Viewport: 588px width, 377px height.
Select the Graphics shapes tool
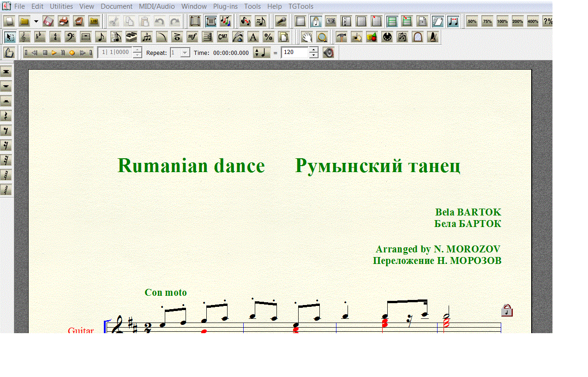click(x=372, y=37)
